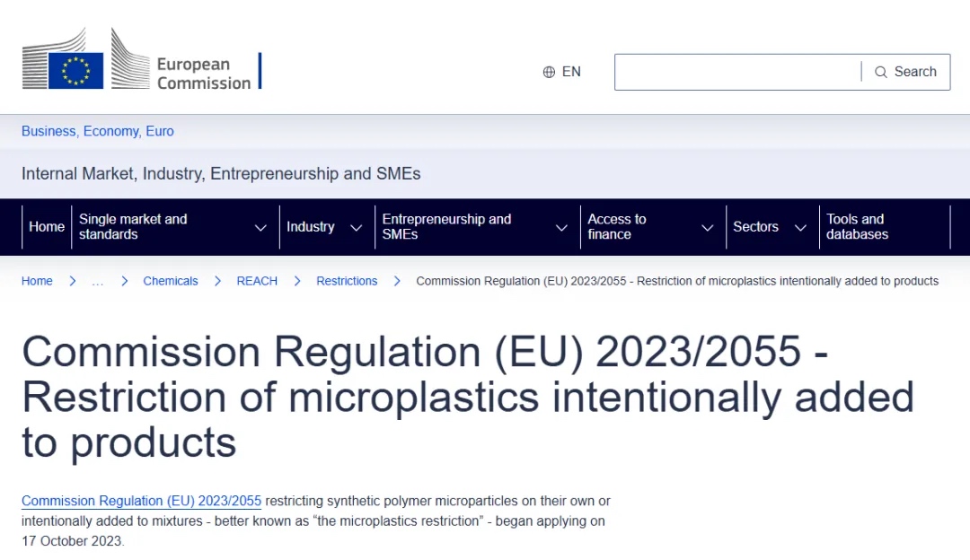This screenshot has width=970, height=560.
Task: Navigate to Chemicals breadcrumb
Action: [171, 281]
